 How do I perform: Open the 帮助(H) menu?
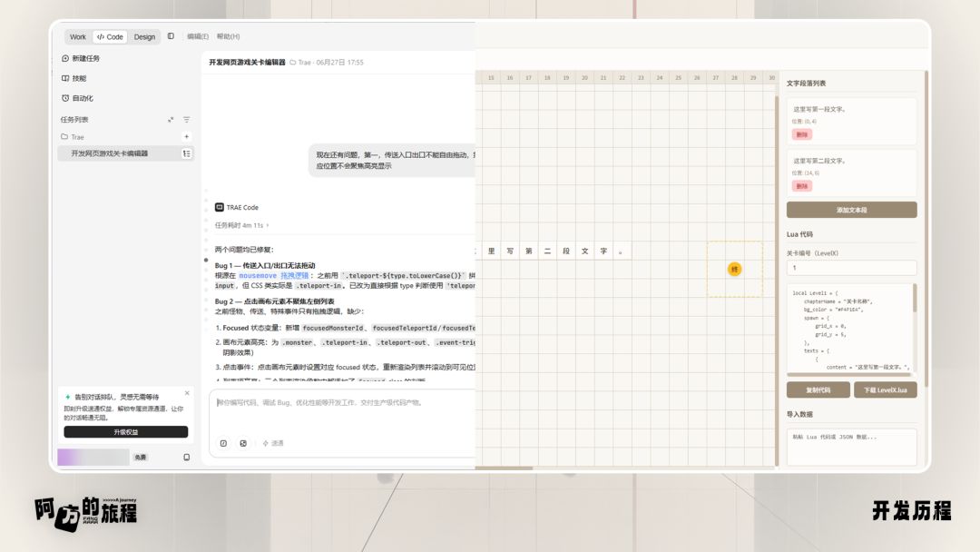(228, 36)
